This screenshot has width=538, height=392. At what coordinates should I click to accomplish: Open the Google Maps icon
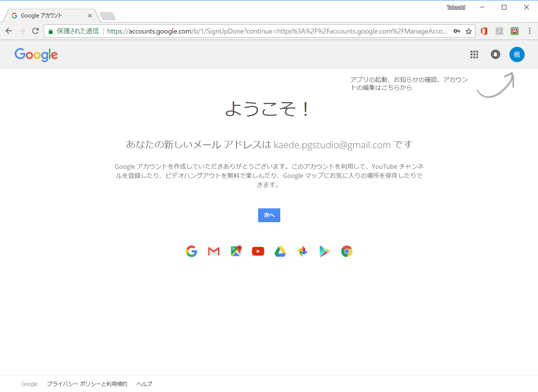click(x=236, y=251)
